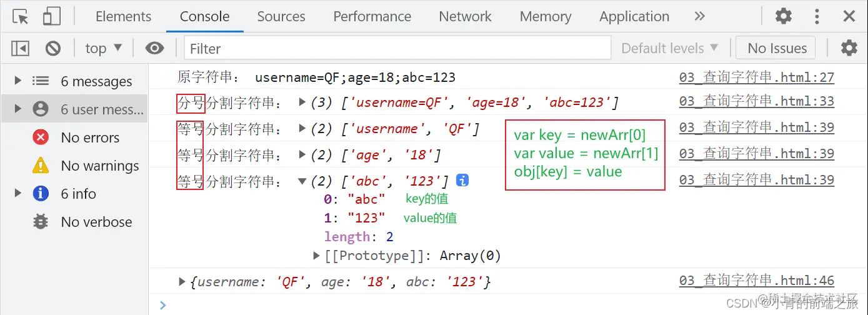The width and height of the screenshot is (868, 315).
Task: Click the blue info badge next to the abc array
Action: (x=463, y=181)
